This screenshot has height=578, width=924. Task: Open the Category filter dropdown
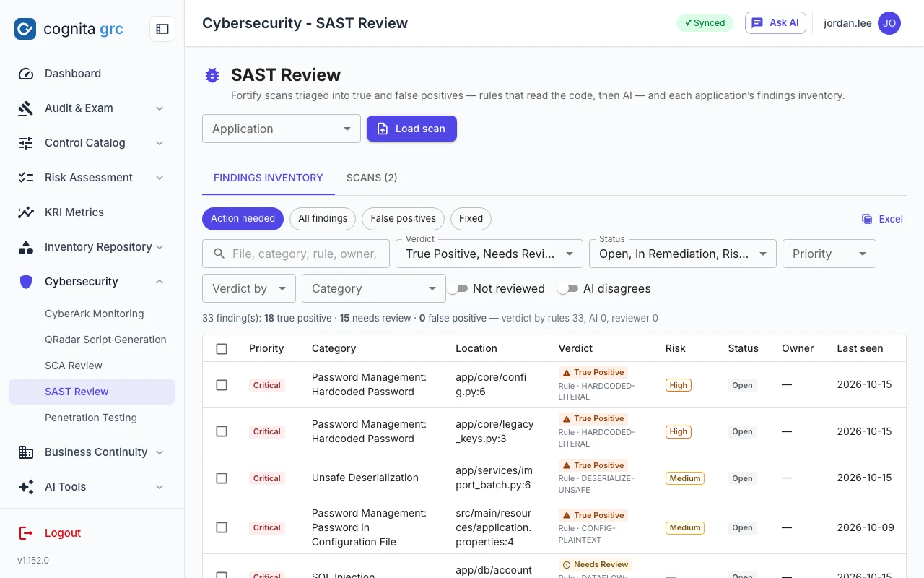pos(374,288)
